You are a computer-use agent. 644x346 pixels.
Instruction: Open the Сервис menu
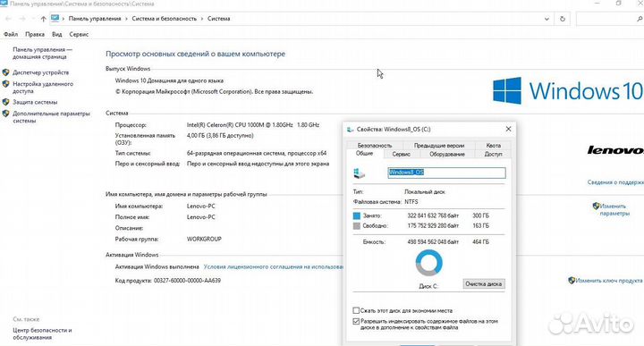[x=79, y=35]
